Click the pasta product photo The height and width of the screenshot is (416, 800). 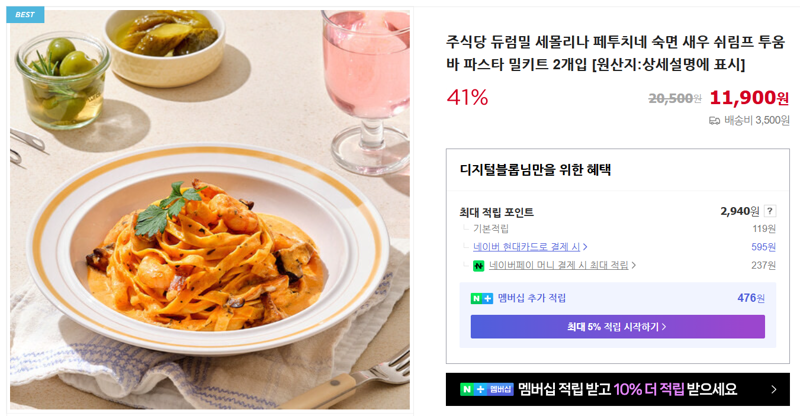(210, 209)
